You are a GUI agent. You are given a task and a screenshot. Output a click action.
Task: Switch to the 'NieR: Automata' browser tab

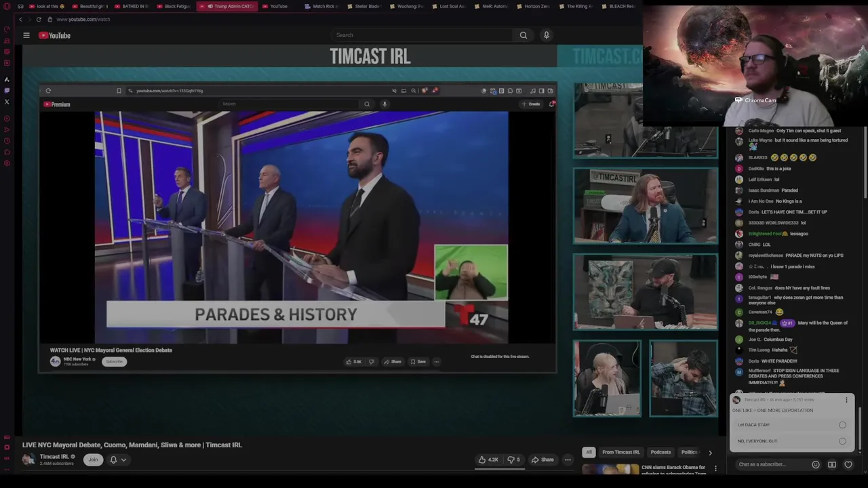click(491, 6)
